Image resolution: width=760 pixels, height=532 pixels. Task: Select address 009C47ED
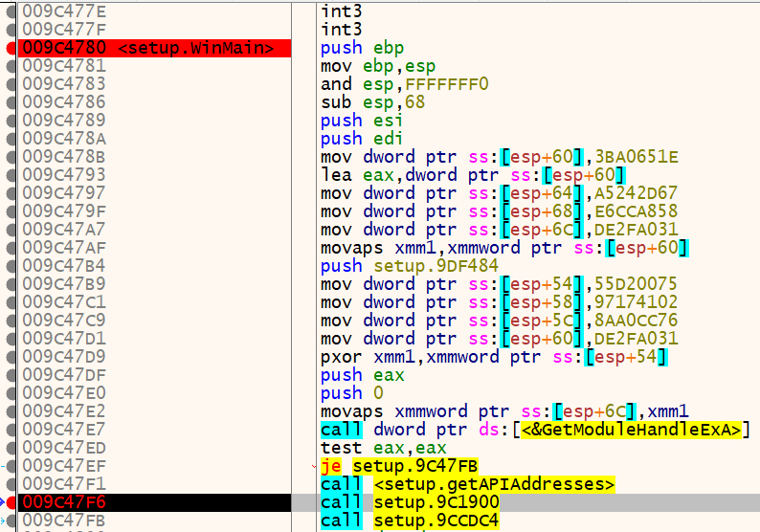(64, 448)
